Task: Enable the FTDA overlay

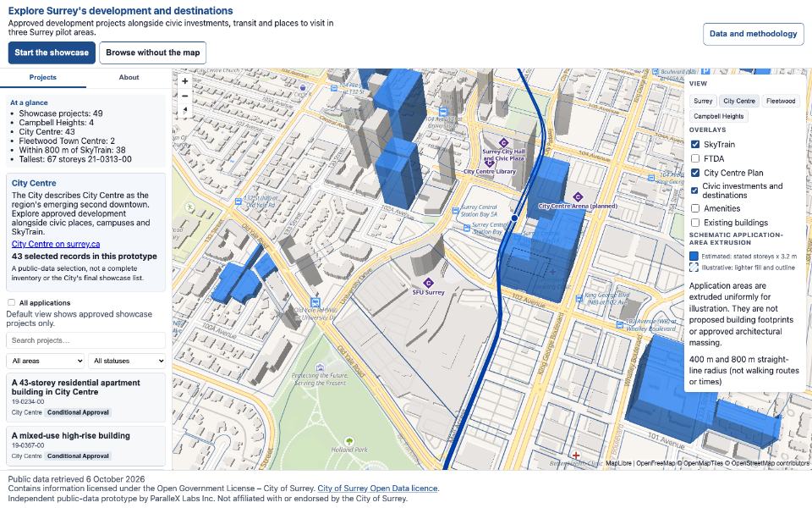Action: tap(695, 158)
